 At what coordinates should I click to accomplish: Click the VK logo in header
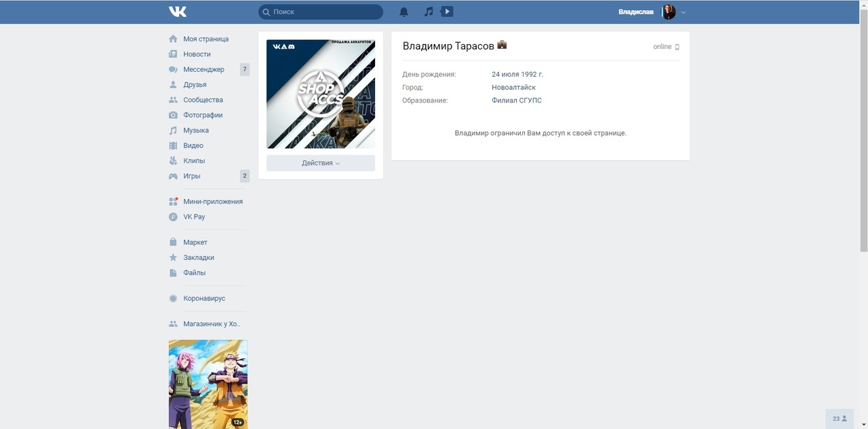(178, 12)
